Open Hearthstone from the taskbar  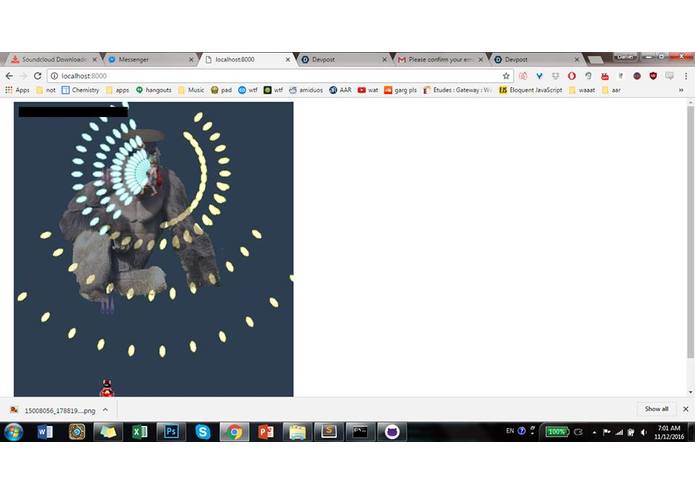point(77,432)
